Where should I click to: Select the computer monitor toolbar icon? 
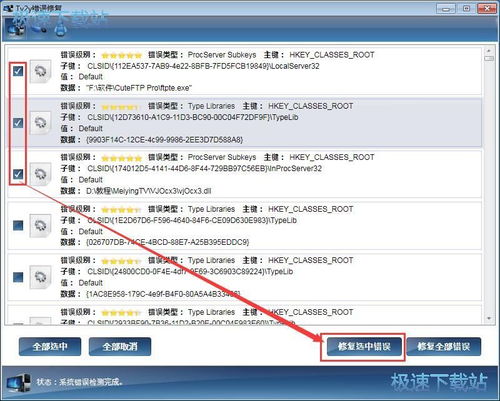click(15, 31)
